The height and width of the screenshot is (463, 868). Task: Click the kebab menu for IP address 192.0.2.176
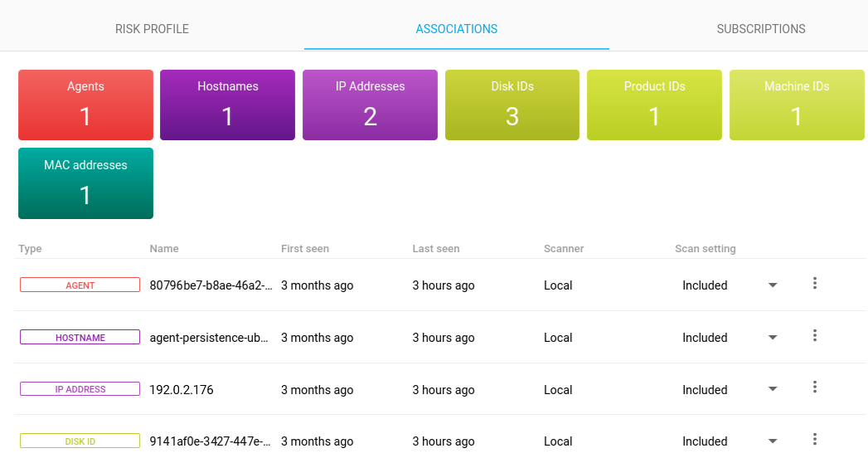tap(815, 387)
